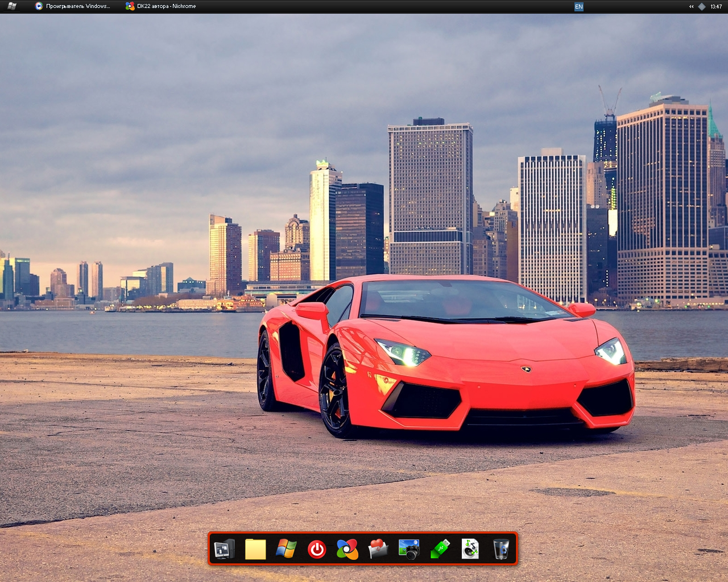Open the camera pictures dock icon
Image resolution: width=728 pixels, height=582 pixels.
[x=408, y=549]
